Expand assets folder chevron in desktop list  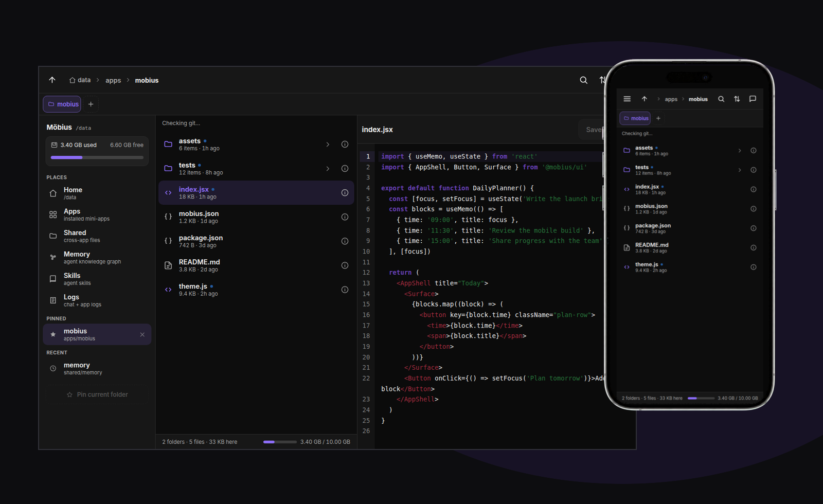coord(328,145)
